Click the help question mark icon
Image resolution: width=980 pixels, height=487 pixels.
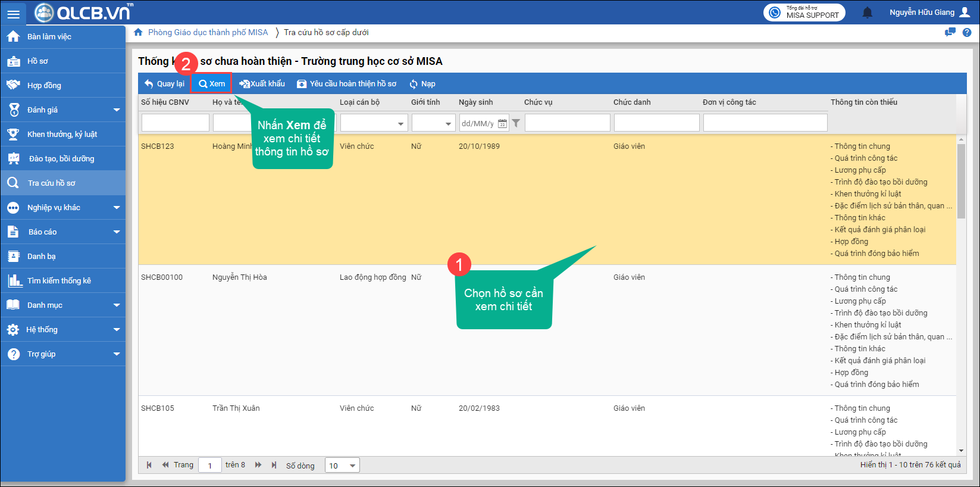pyautogui.click(x=967, y=33)
